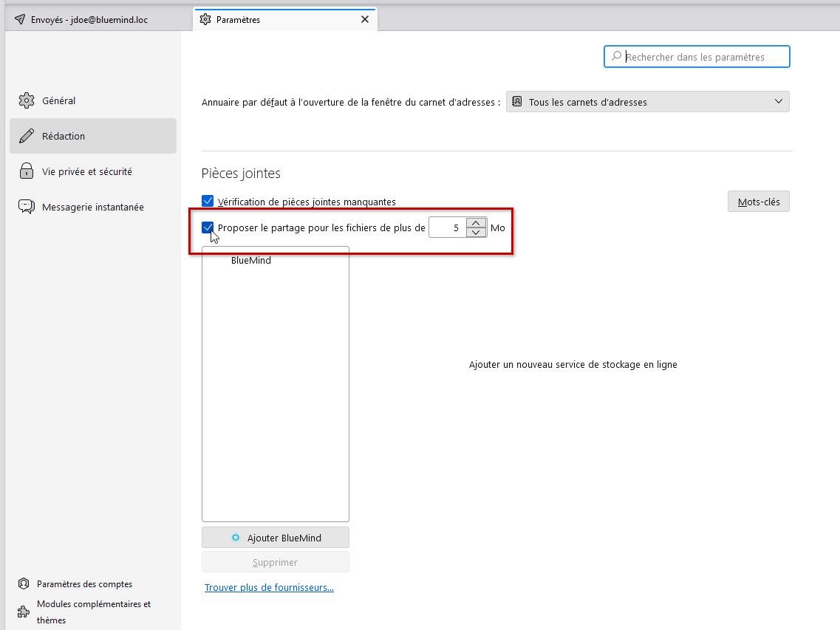Click the Ajouter BlueMind button
Viewport: 840px width, 630px height.
275,538
